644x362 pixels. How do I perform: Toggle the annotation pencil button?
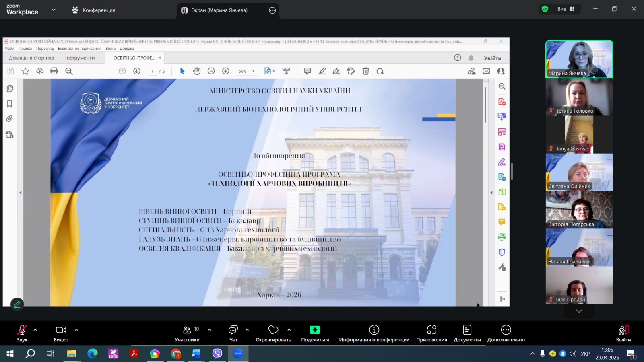[17, 304]
